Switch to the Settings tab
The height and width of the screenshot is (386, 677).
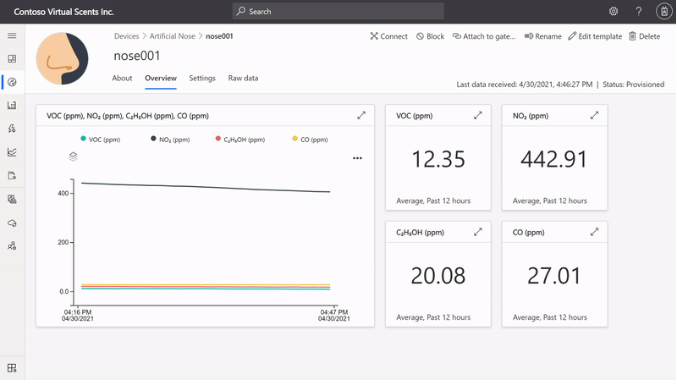point(202,78)
